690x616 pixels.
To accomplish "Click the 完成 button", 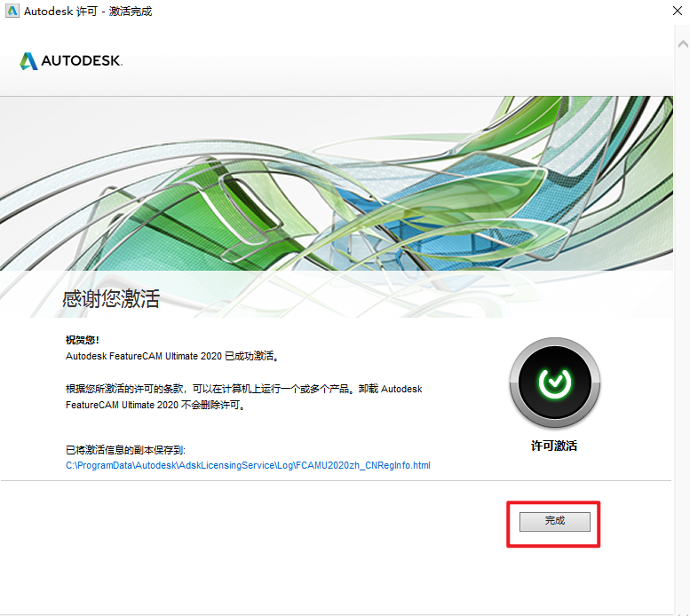I will [554, 521].
